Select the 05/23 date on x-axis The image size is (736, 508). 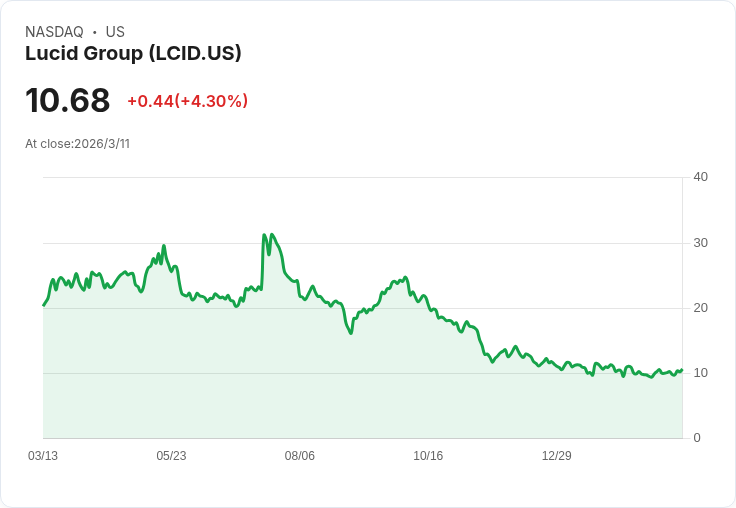pos(171,456)
